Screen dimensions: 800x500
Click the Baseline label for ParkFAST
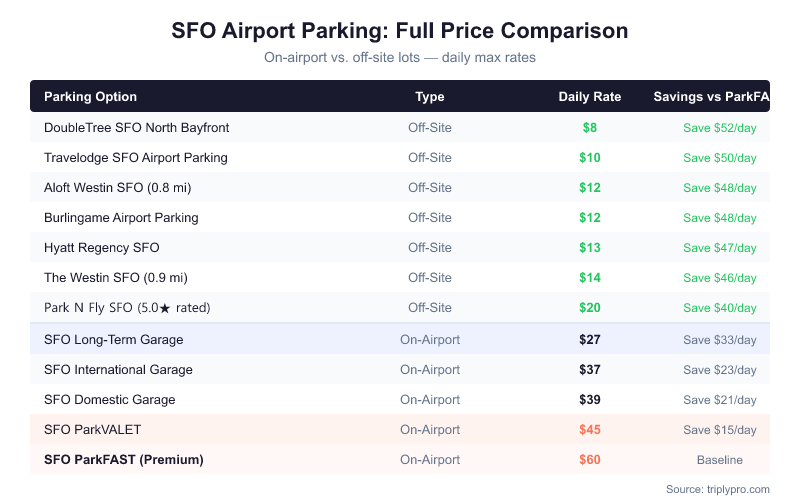coord(720,459)
